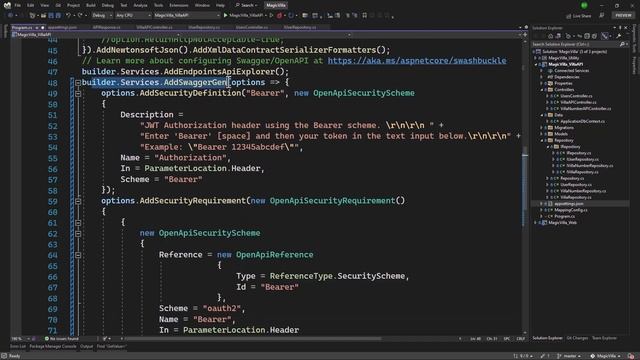Select UsersController.cs in Solution Explorer
640x360 pixels.
coord(576,96)
